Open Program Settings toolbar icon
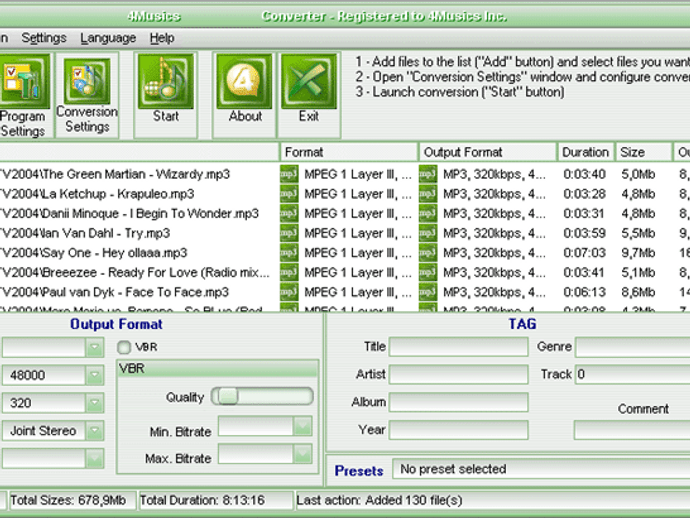Viewport: 690px width, 518px height. click(x=24, y=81)
